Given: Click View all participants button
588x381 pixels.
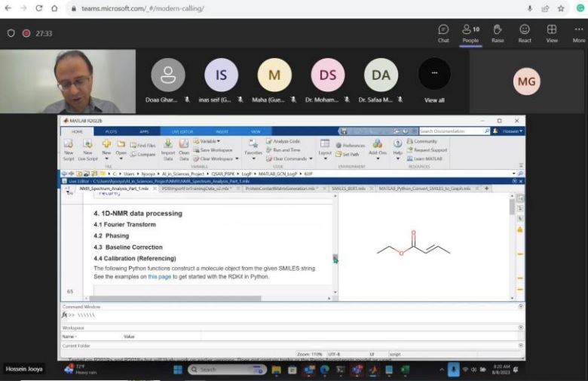Looking at the screenshot, I should click(x=434, y=79).
